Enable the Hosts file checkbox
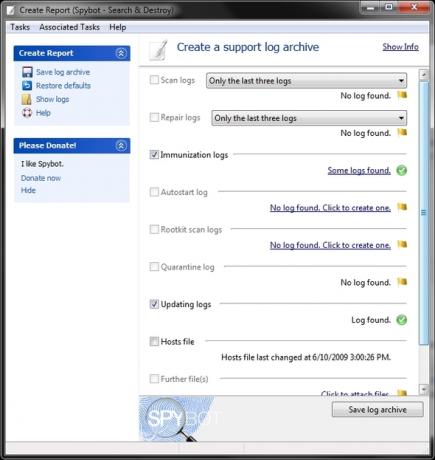The width and height of the screenshot is (435, 460). [x=154, y=341]
